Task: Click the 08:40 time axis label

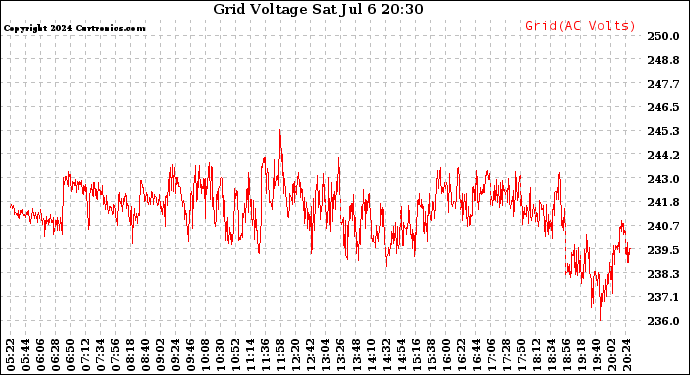Action: point(146,355)
